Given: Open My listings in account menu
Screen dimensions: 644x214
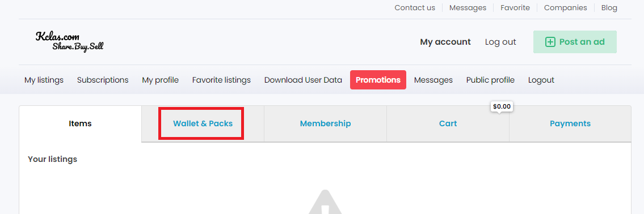Looking at the screenshot, I should 44,80.
